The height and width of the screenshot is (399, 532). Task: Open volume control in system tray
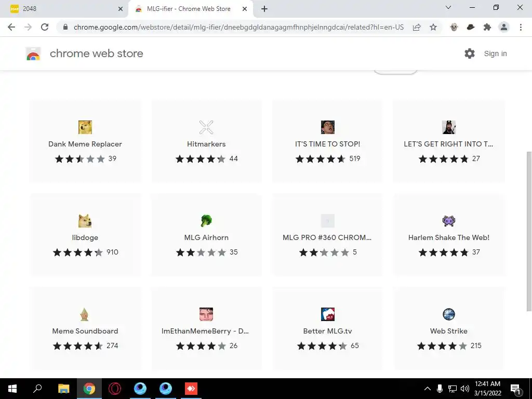[465, 389]
